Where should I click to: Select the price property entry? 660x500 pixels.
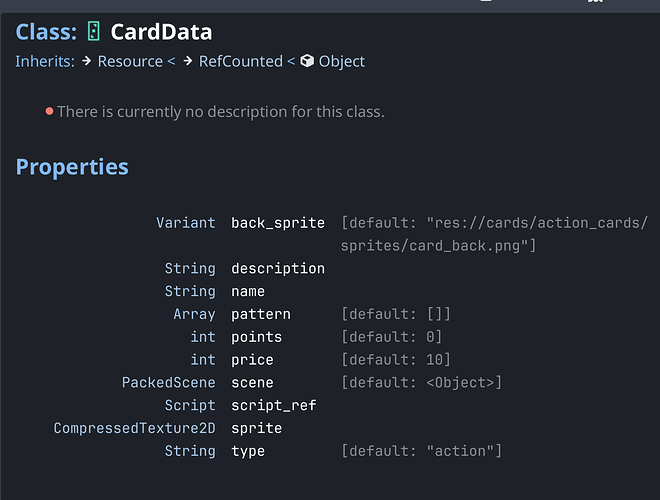[x=252, y=360]
